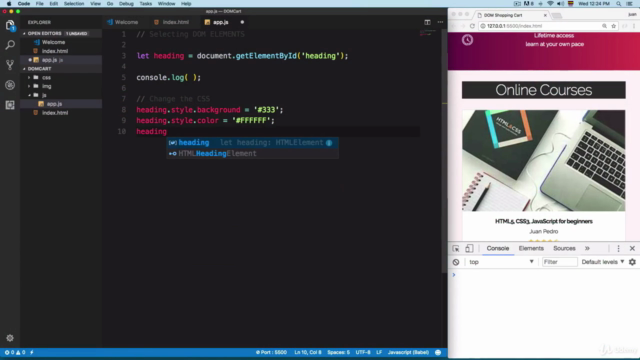
Task: Change indentation via Spaces status item
Action: point(338,352)
